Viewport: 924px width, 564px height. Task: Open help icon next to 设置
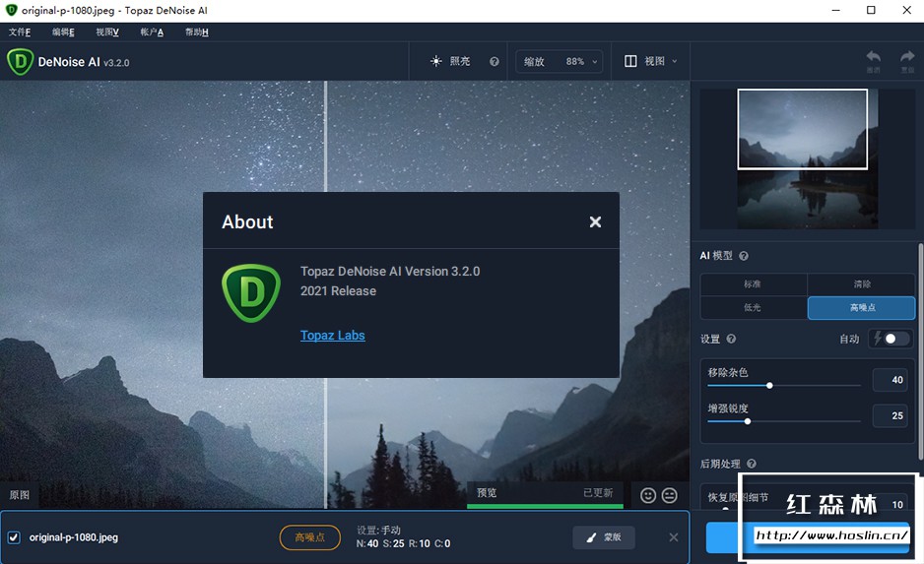tap(731, 339)
